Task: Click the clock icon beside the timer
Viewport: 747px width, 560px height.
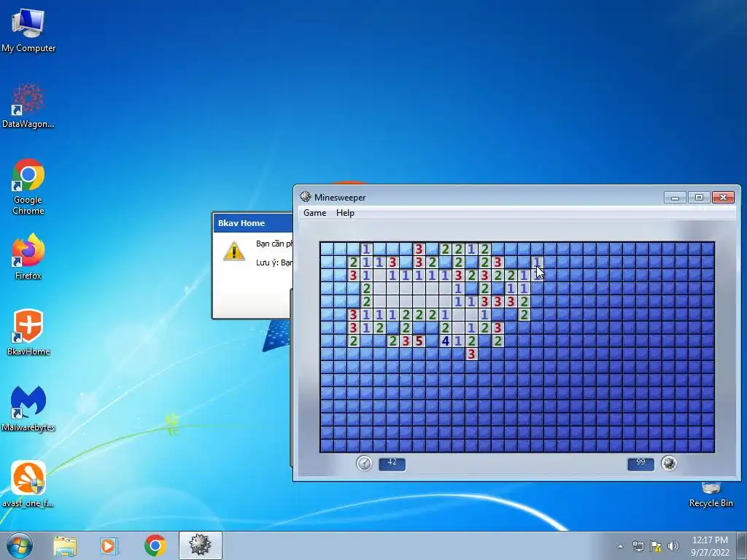Action: [365, 463]
